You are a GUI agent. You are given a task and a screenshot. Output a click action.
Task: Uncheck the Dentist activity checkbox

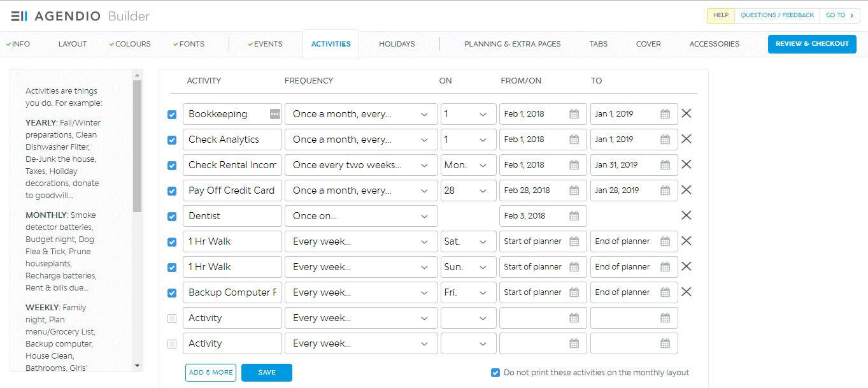click(x=172, y=217)
